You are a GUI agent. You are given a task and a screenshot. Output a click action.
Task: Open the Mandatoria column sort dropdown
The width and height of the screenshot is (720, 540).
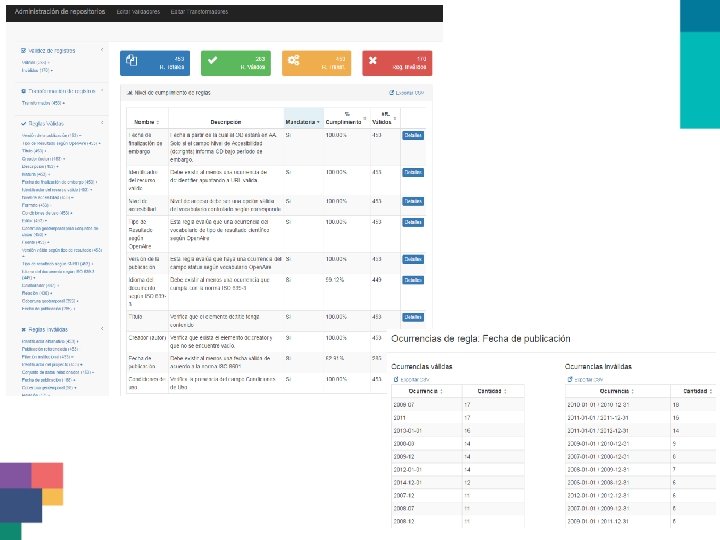coord(318,122)
